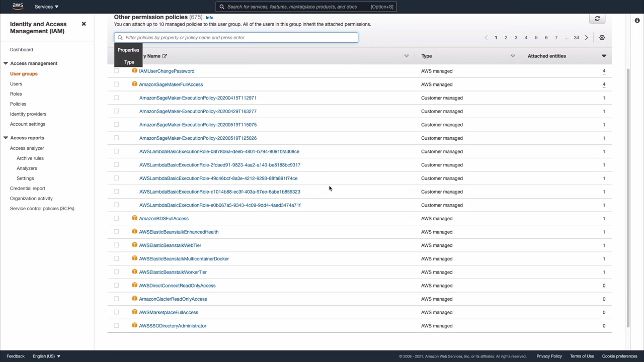Click the AWSElasticBeanstalkWorkerTier cube icon

click(134, 272)
